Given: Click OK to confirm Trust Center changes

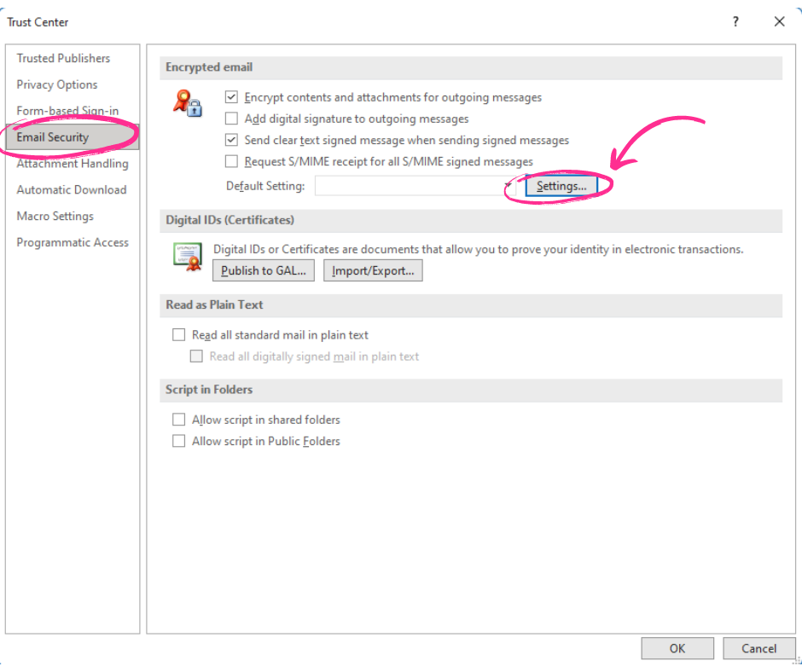Looking at the screenshot, I should tap(677, 648).
